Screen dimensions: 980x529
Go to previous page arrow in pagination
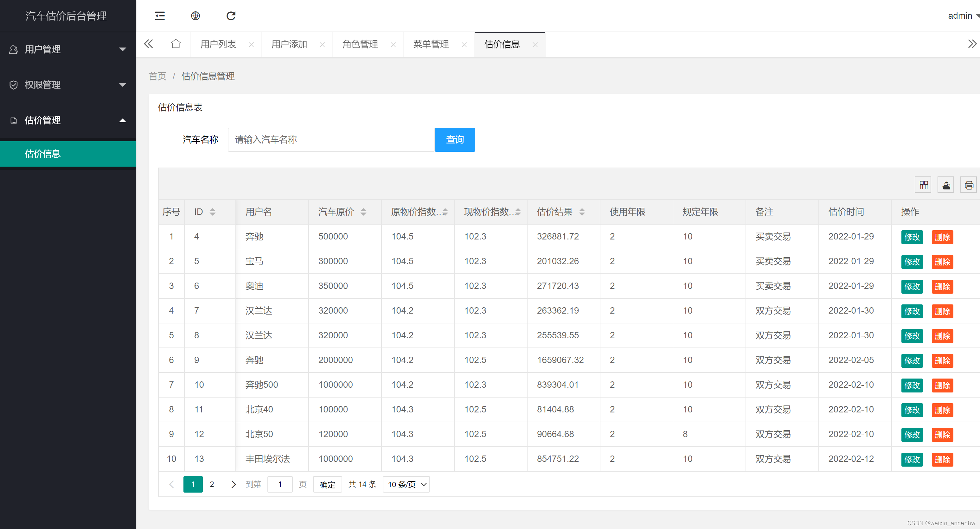(172, 484)
